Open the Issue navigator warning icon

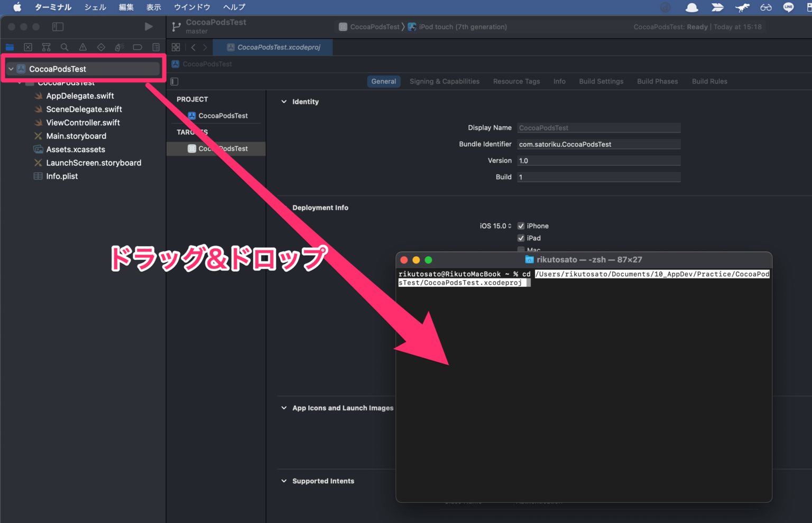(83, 47)
